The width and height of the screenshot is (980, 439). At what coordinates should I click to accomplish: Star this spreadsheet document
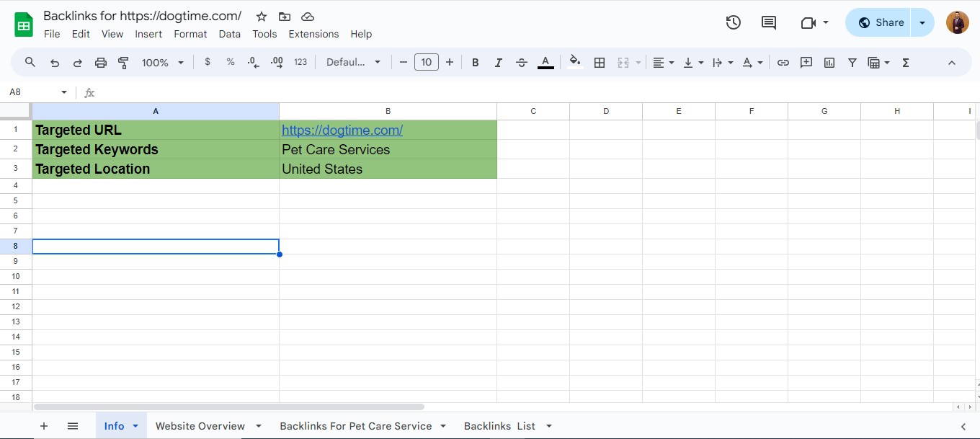262,17
